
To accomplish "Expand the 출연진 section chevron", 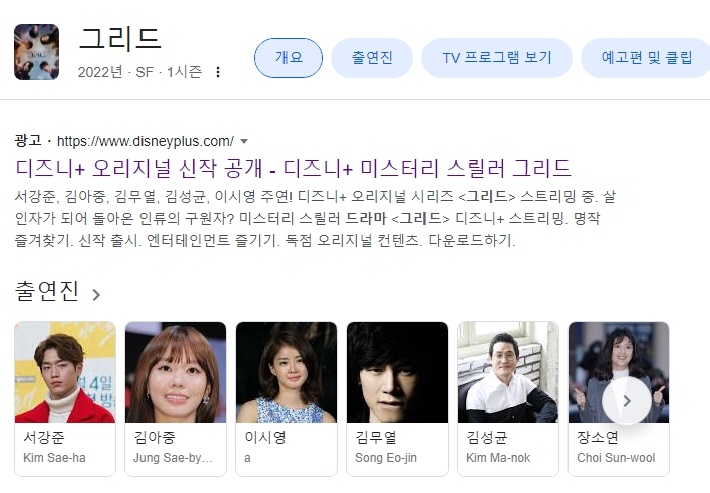I will [96, 295].
